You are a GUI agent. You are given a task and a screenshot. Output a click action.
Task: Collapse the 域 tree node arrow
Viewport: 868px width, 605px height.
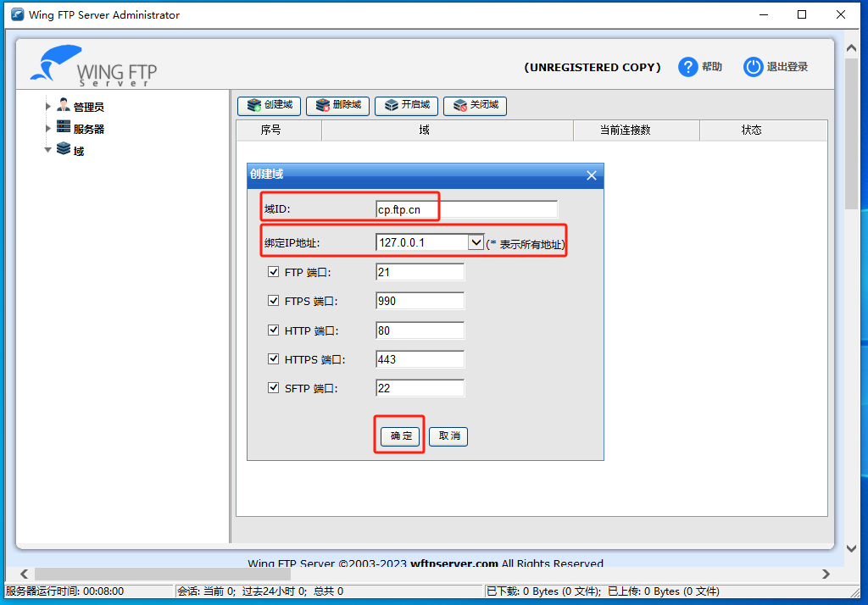click(x=48, y=149)
